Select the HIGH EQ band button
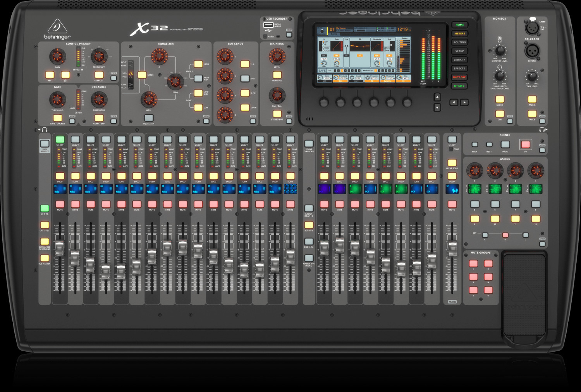The height and width of the screenshot is (392, 581). (198, 64)
